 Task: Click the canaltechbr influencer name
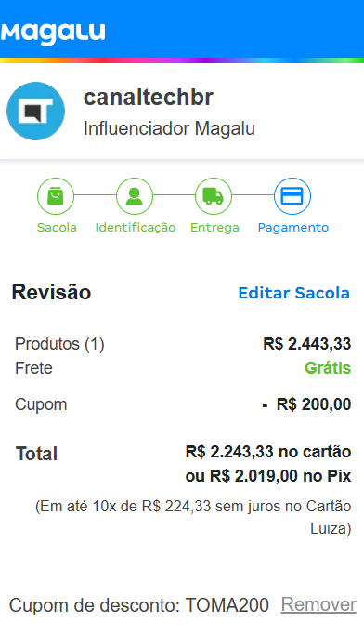pyautogui.click(x=148, y=98)
